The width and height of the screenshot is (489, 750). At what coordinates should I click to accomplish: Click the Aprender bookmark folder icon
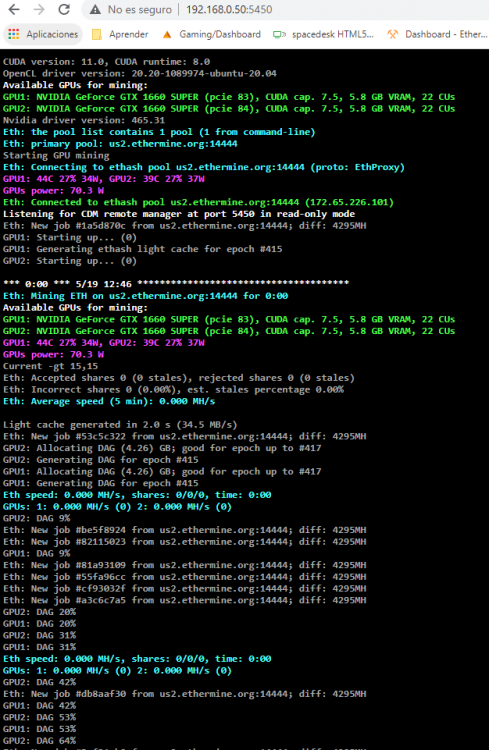pyautogui.click(x=97, y=34)
